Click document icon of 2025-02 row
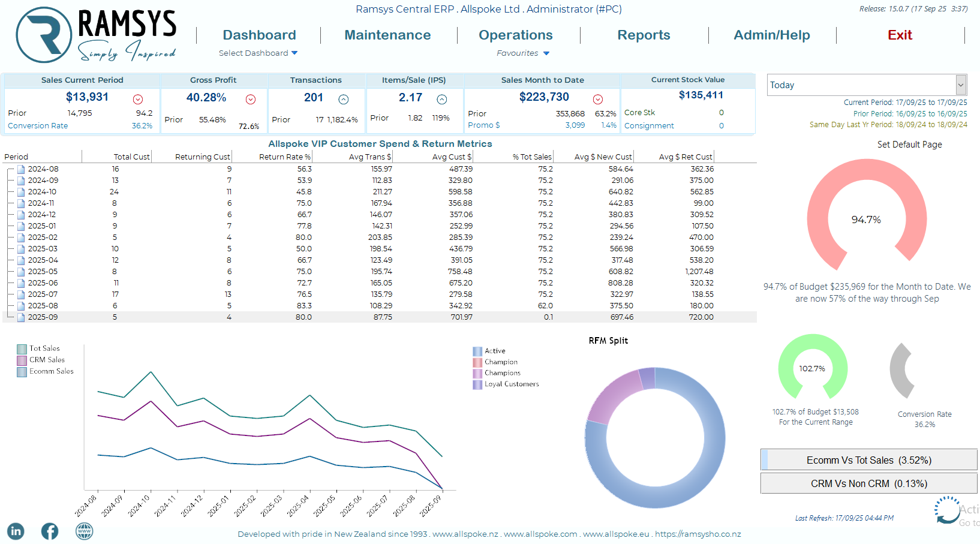Screen dimensions: 980x544 (x=21, y=238)
